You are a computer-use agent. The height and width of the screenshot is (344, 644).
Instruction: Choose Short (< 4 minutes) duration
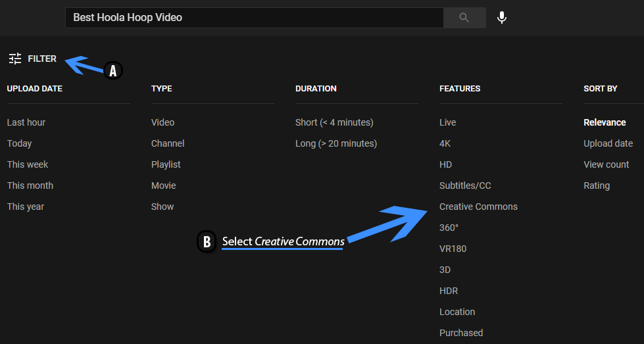point(334,122)
